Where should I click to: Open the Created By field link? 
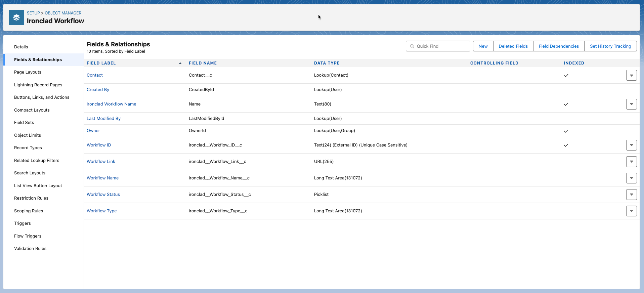click(x=98, y=90)
